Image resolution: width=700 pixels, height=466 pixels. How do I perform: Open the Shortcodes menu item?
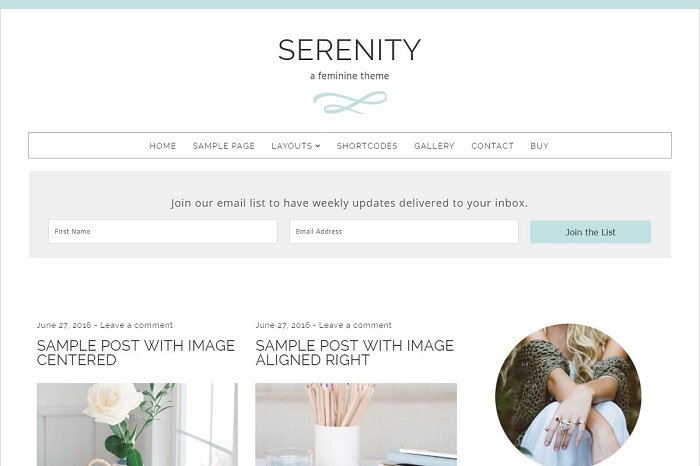pos(367,146)
